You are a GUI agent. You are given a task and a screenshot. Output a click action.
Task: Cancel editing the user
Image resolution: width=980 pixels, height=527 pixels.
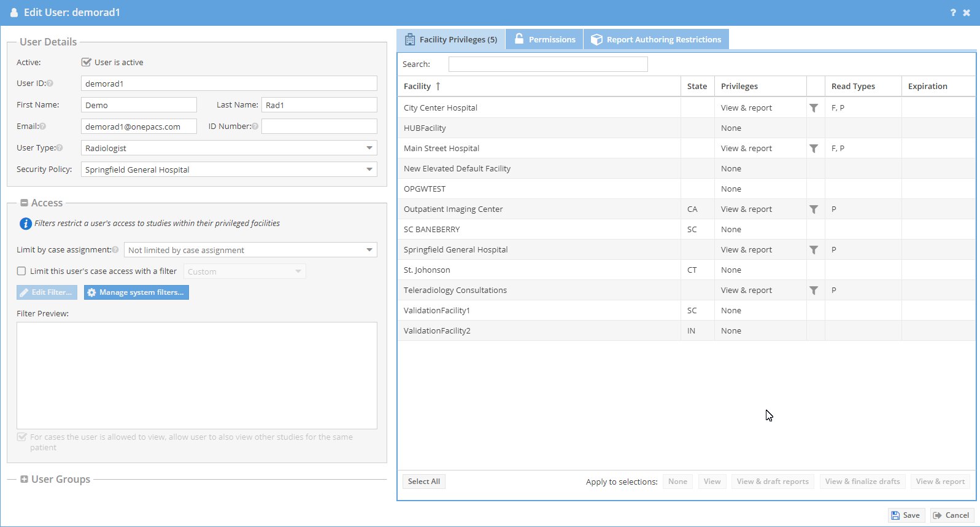952,515
